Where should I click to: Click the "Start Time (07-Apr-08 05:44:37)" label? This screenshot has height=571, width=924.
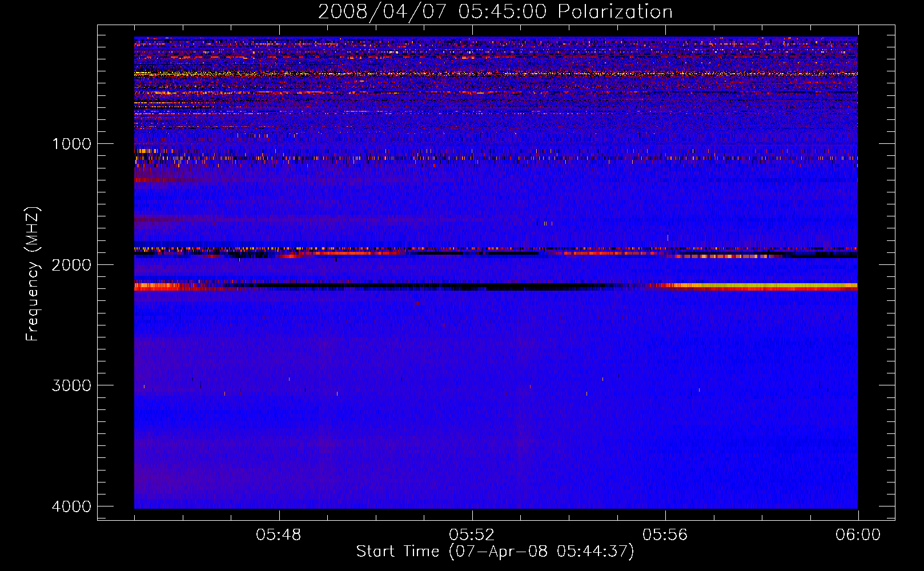click(495, 552)
